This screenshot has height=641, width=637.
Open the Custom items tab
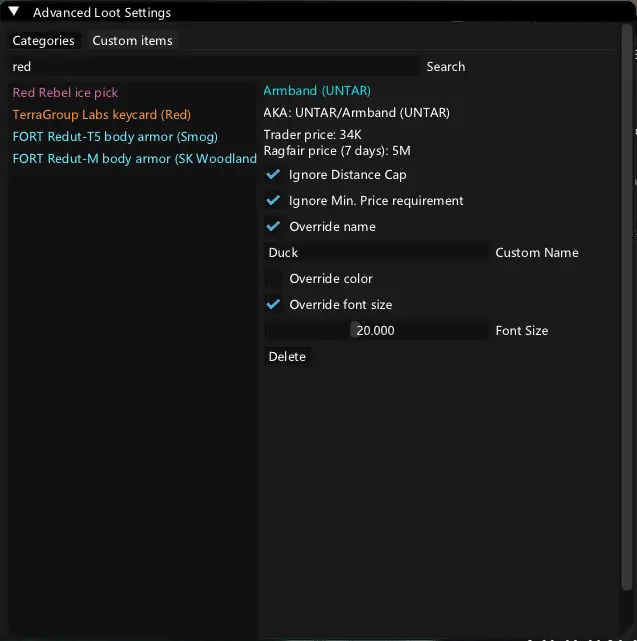[x=132, y=41]
